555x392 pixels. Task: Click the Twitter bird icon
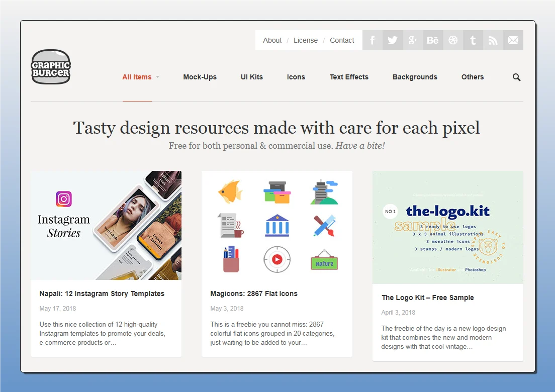[393, 40]
